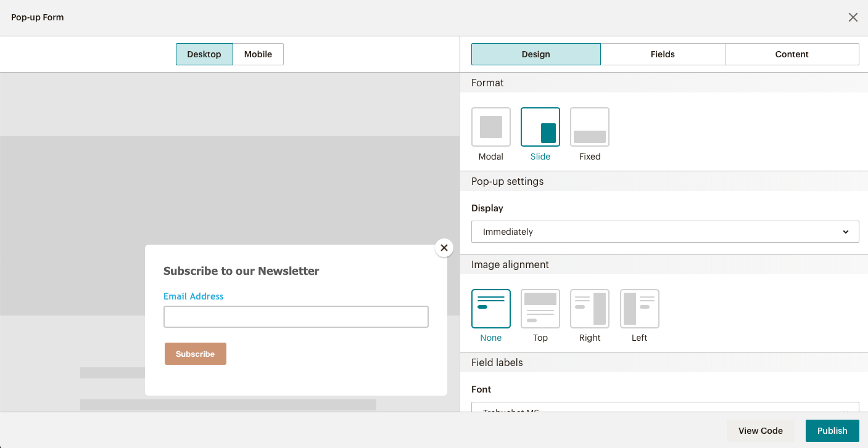Close the Pop-up Form editor

[853, 17]
